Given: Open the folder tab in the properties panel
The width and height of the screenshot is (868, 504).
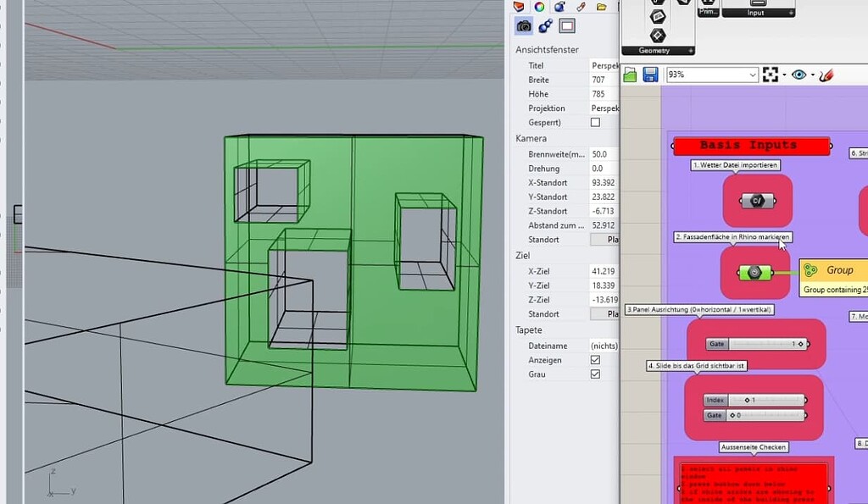Looking at the screenshot, I should coord(601,7).
